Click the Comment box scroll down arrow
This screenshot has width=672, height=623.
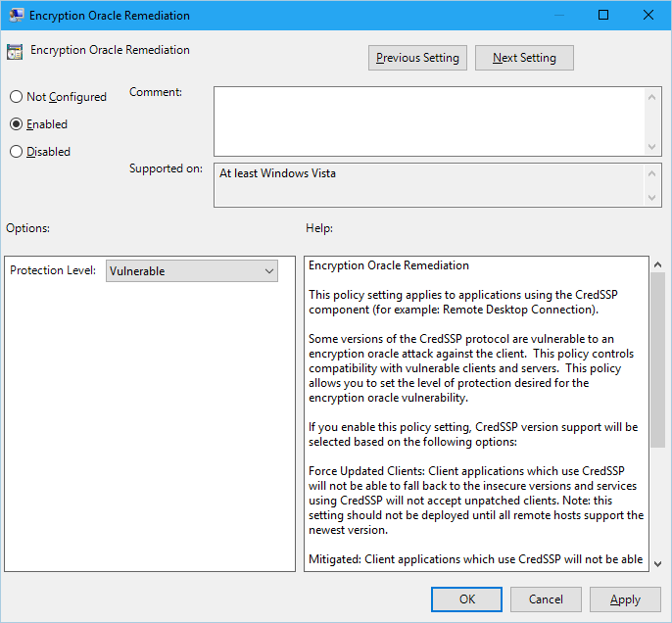(x=651, y=147)
